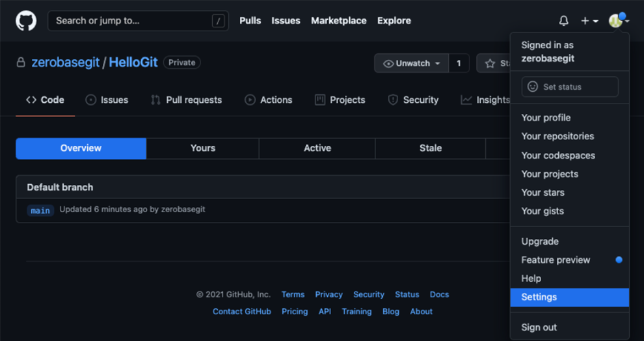Screen dimensions: 644x341
Task: Open Your repositories
Action: (557, 137)
